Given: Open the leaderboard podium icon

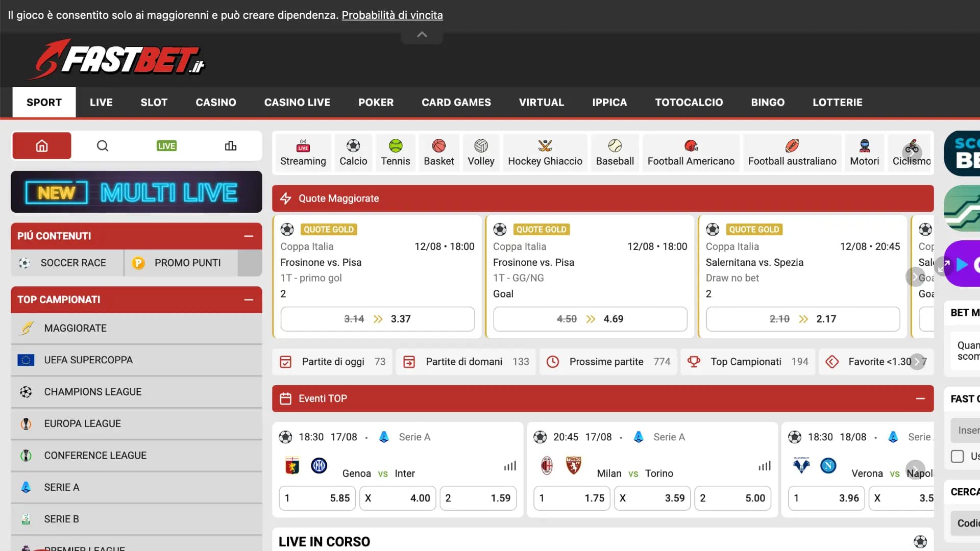Looking at the screenshot, I should 231,146.
